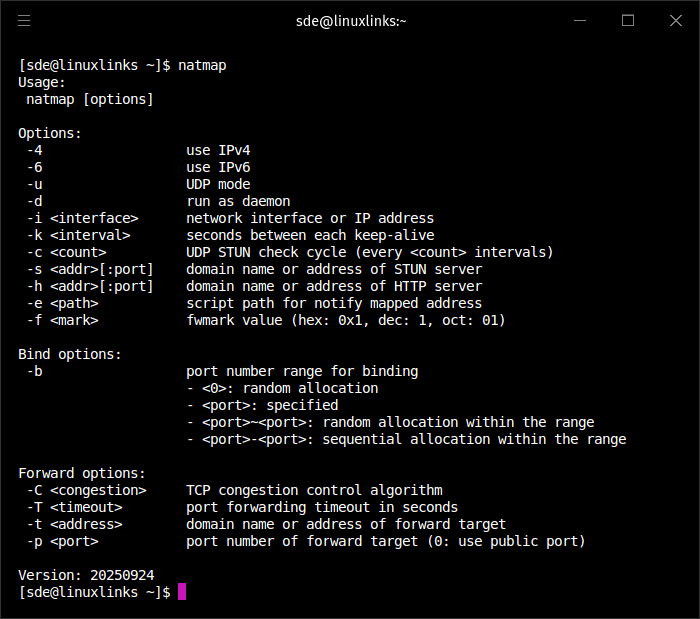The image size is (700, 619).
Task: Maximize the terminal window
Action: pos(628,20)
